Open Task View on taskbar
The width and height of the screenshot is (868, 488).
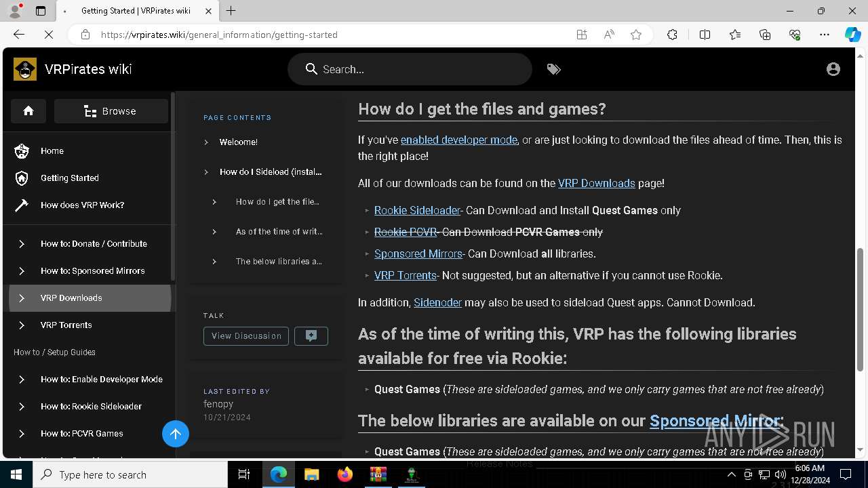[245, 474]
